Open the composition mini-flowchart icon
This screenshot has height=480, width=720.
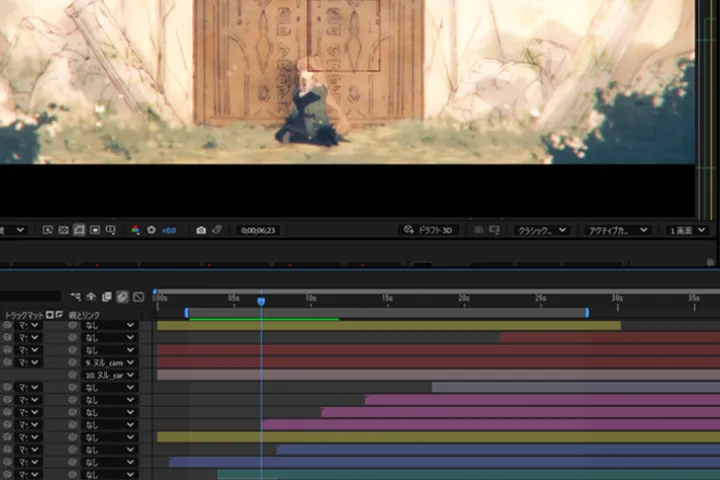(x=75, y=297)
